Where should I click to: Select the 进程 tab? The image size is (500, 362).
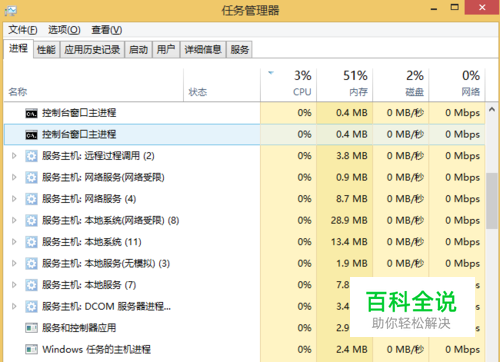(x=18, y=49)
